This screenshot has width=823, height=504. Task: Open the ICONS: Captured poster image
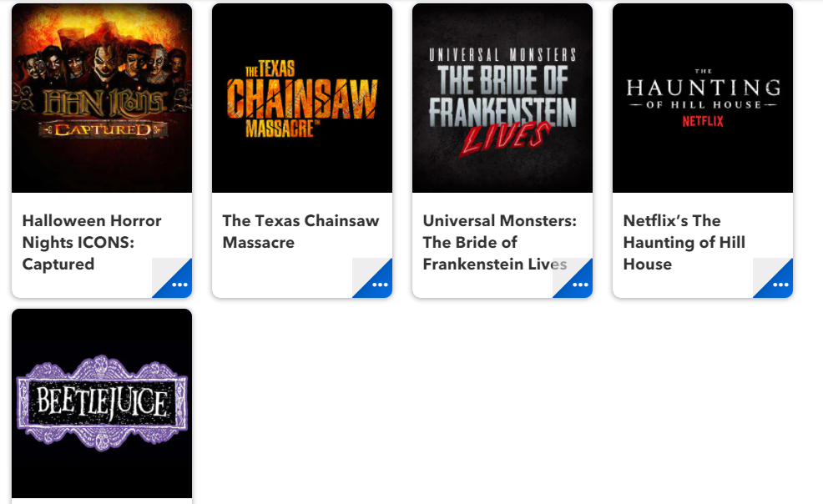(102, 98)
